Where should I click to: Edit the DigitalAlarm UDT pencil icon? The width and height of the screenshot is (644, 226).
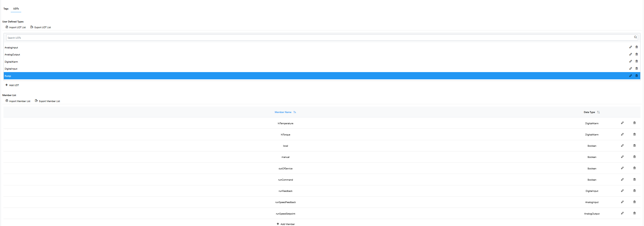coord(631,61)
